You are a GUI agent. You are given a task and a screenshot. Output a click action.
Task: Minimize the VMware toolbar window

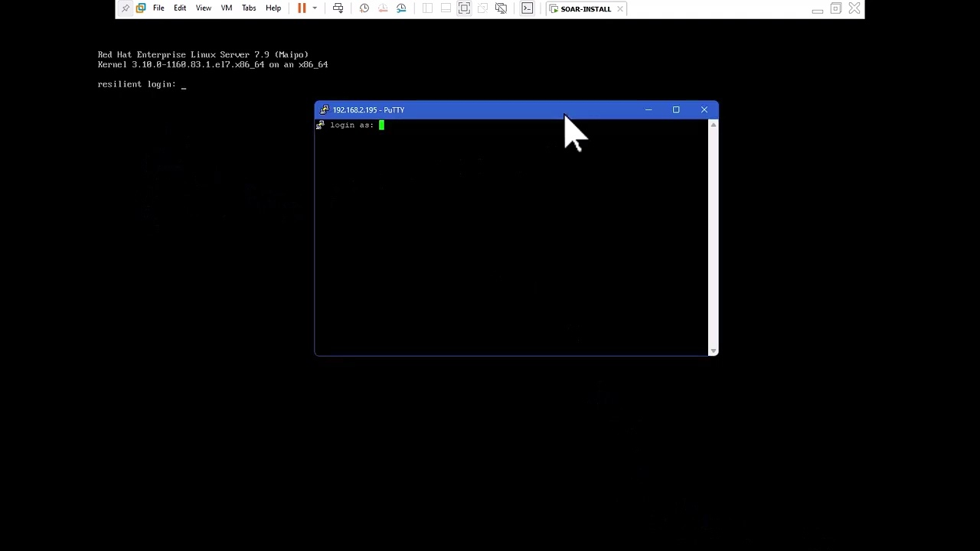[817, 9]
